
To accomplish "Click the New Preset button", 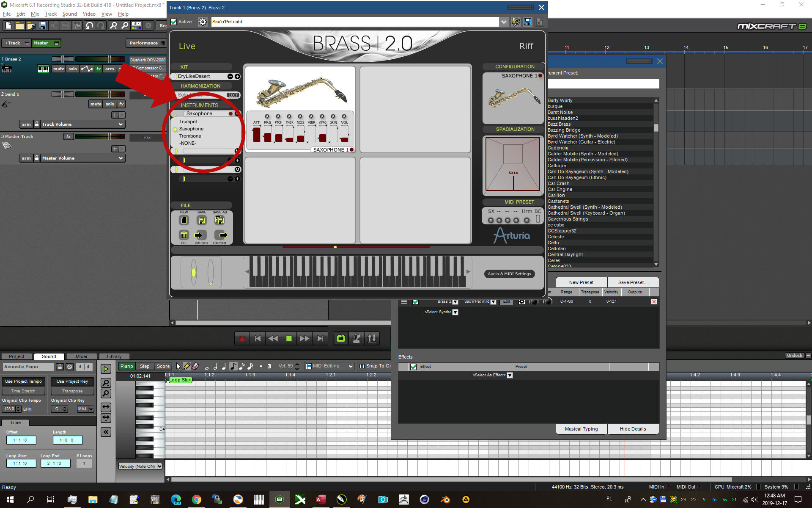I will point(582,282).
